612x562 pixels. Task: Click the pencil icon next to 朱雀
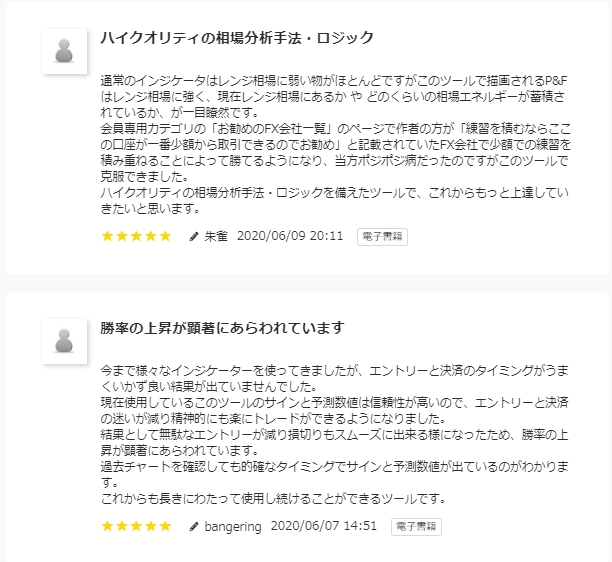point(194,237)
